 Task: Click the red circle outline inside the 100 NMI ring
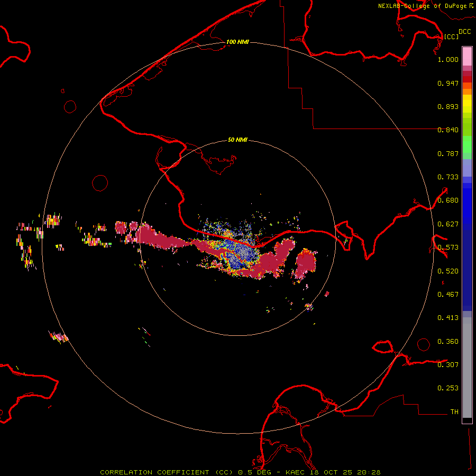100,183
